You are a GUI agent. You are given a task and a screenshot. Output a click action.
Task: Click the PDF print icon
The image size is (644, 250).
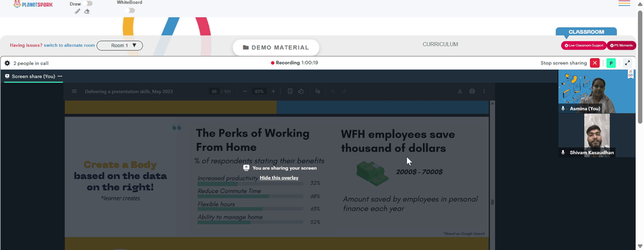coord(472,91)
